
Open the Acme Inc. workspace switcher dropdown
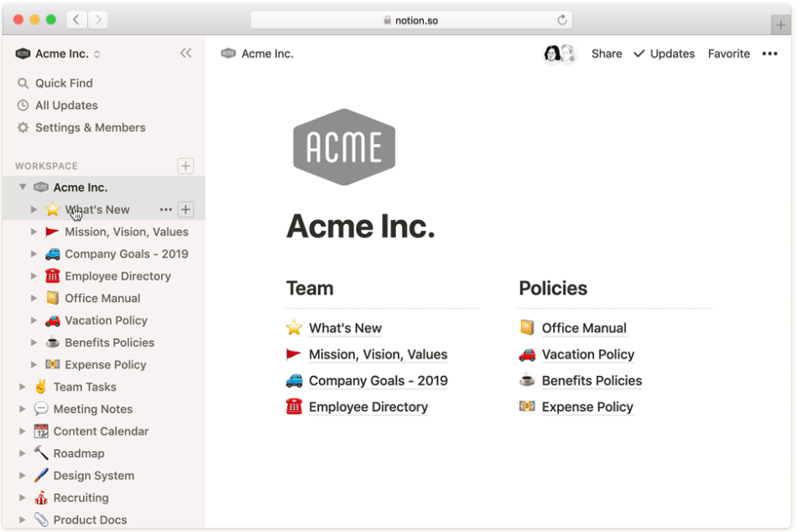point(58,54)
